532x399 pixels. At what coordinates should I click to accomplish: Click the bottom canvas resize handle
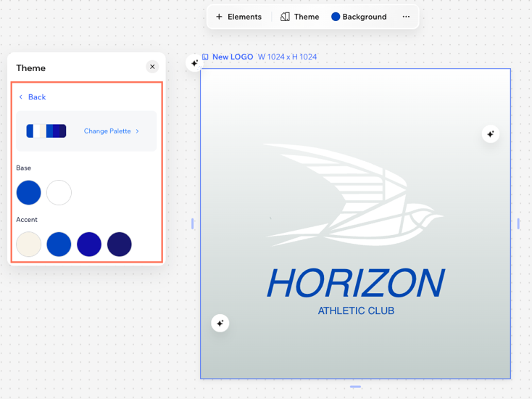point(355,387)
